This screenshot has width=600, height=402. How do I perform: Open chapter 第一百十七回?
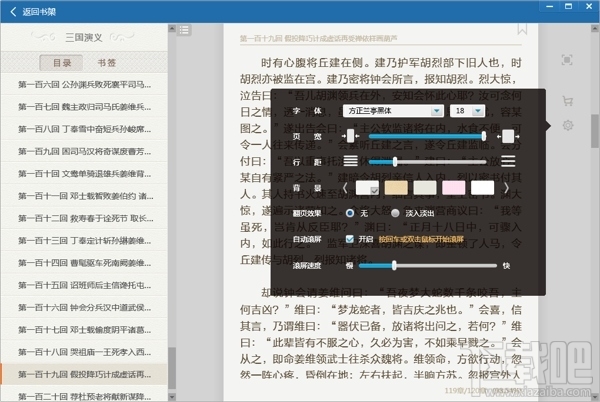(x=84, y=329)
